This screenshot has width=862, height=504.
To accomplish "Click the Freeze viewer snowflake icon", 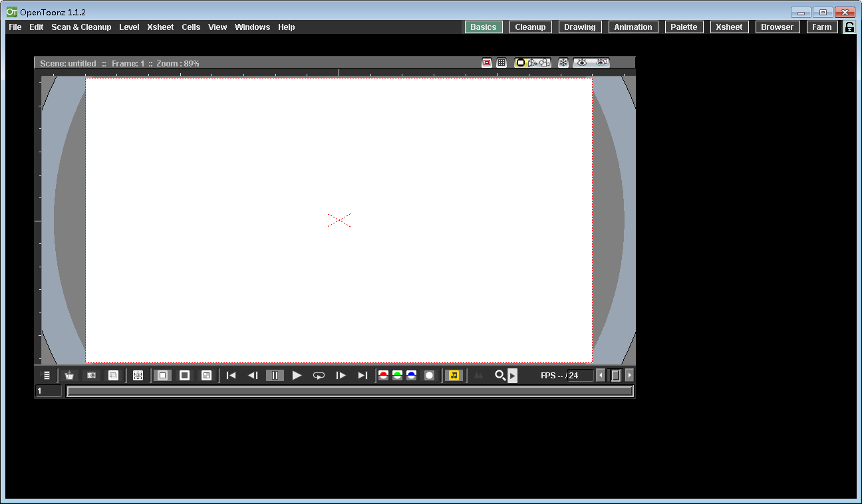I will click(563, 63).
